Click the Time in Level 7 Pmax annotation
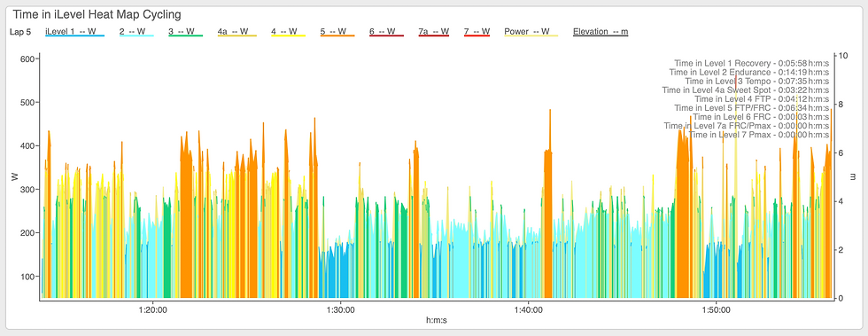This screenshot has height=336, width=868. click(758, 135)
